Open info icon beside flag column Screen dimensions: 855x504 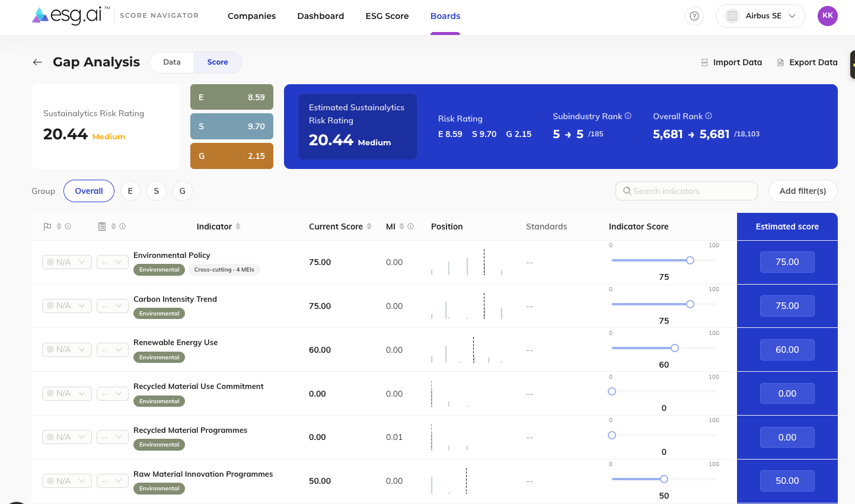[x=68, y=227]
